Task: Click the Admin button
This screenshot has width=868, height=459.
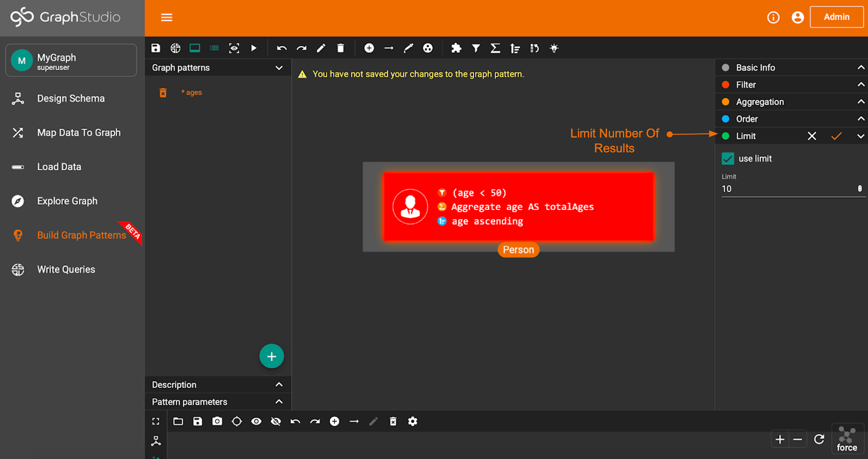Action: (x=837, y=17)
